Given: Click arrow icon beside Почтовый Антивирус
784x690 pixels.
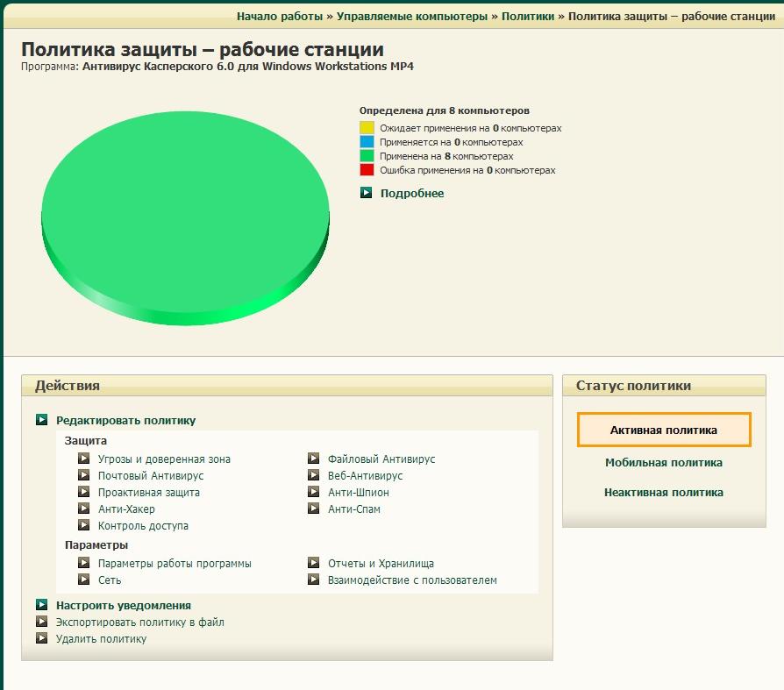Looking at the screenshot, I should [83, 475].
